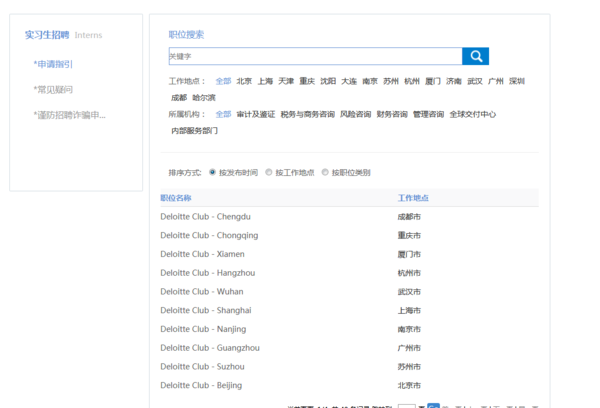Filter work location by 大连
The width and height of the screenshot is (600, 408).
[x=349, y=81]
